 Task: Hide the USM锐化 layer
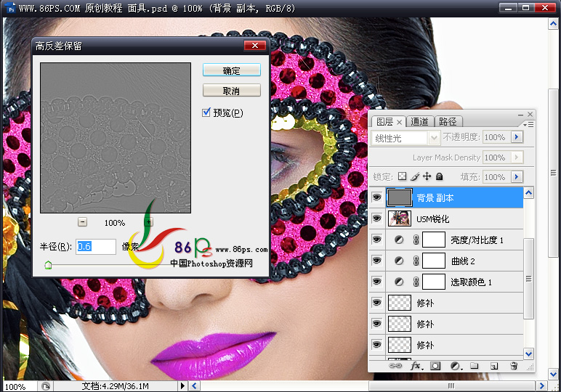pyautogui.click(x=376, y=219)
